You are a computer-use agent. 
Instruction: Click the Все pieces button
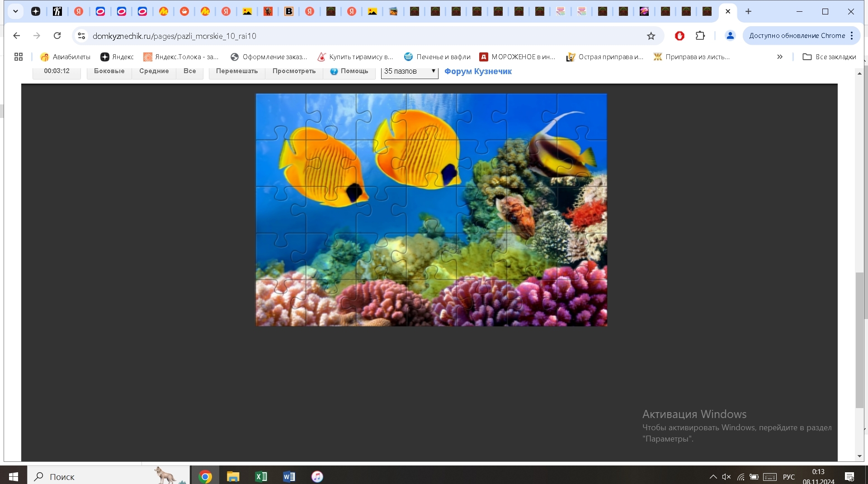[x=190, y=71]
